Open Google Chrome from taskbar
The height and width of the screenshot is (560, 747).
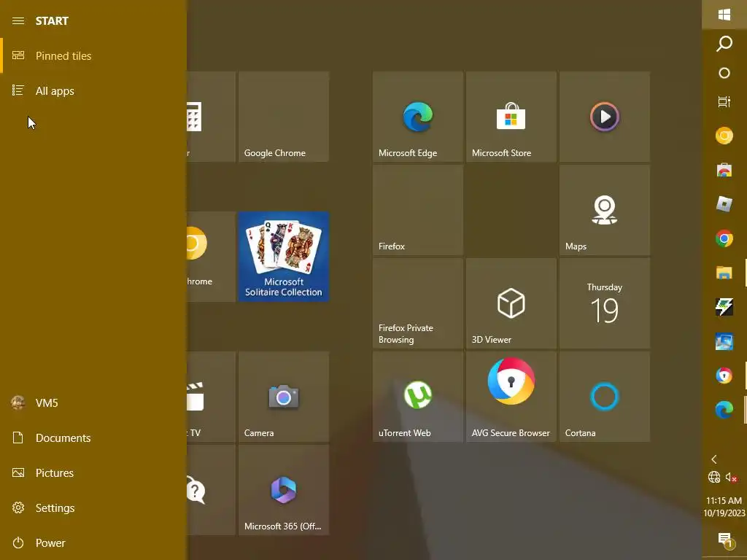click(724, 238)
